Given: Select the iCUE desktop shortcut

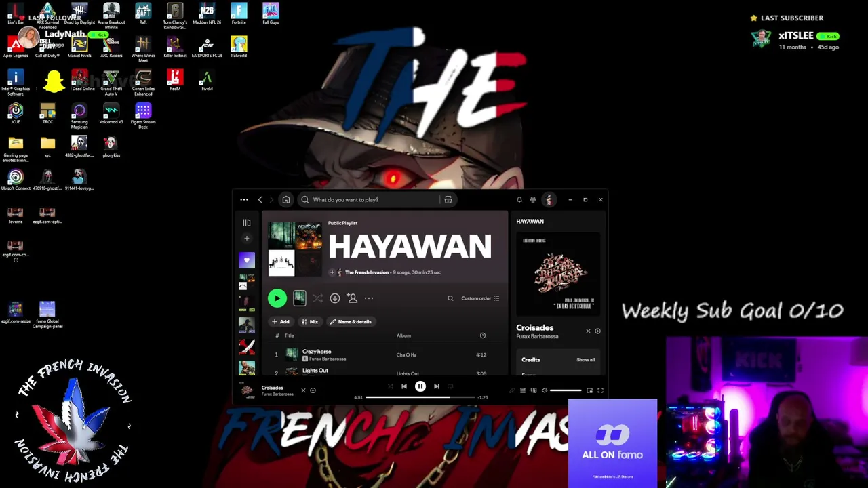Looking at the screenshot, I should point(16,113).
